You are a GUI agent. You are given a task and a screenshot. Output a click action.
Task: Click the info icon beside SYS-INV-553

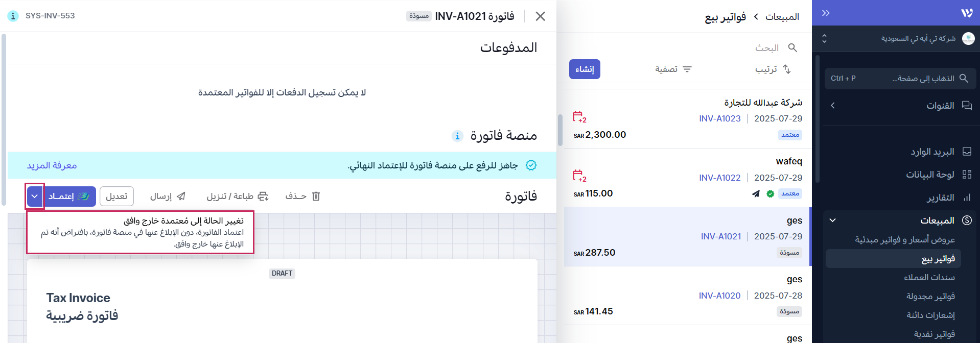(13, 16)
